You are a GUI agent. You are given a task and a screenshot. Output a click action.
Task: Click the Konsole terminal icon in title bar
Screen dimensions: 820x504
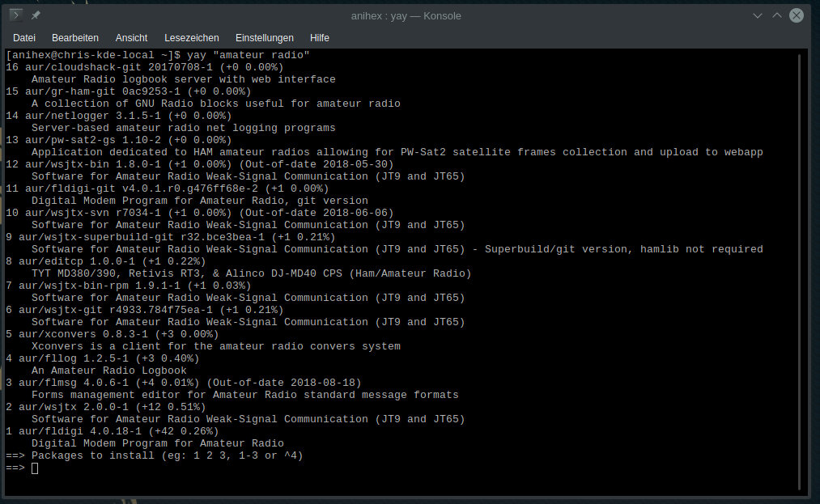click(x=16, y=15)
